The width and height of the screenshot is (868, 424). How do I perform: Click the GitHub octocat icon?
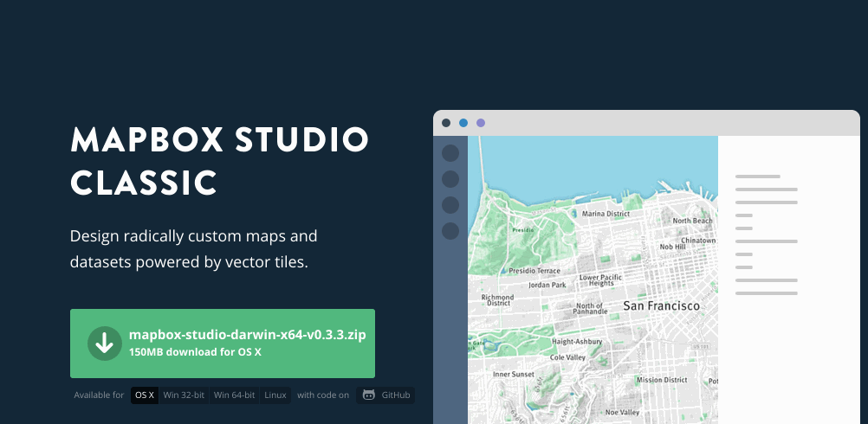(369, 395)
